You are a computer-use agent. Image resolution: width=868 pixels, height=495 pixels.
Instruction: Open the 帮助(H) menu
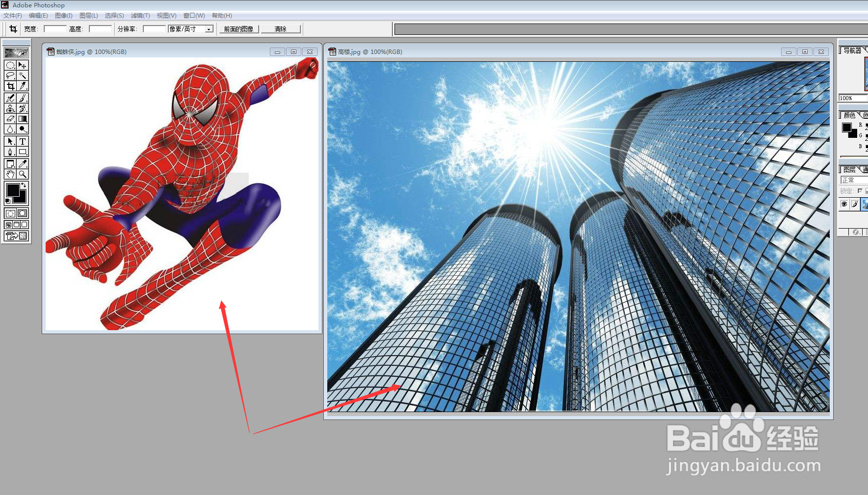click(222, 16)
